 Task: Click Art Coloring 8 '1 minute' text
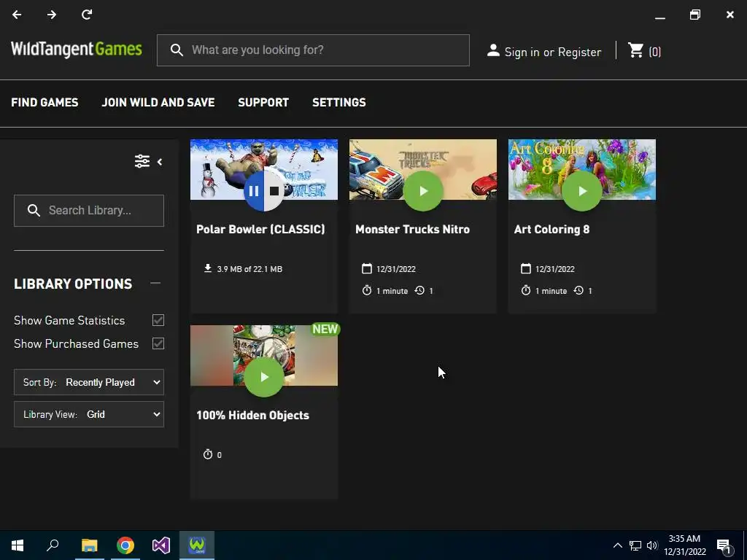[x=551, y=291]
